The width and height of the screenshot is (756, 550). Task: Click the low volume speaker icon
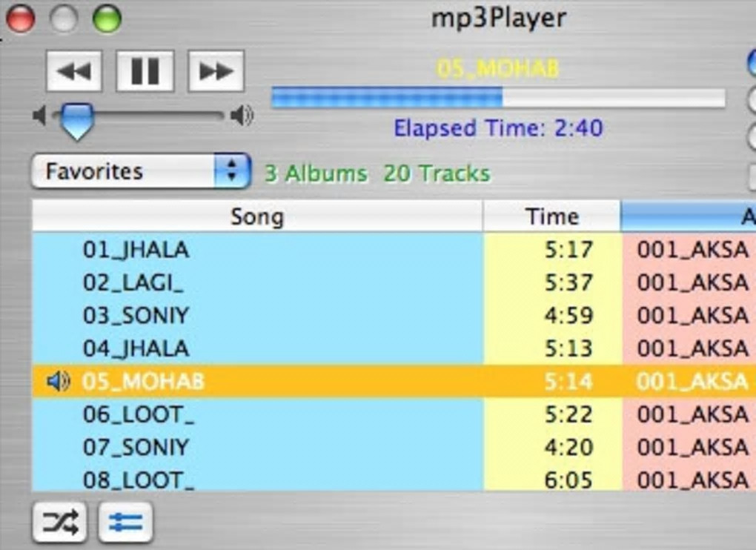(39, 116)
